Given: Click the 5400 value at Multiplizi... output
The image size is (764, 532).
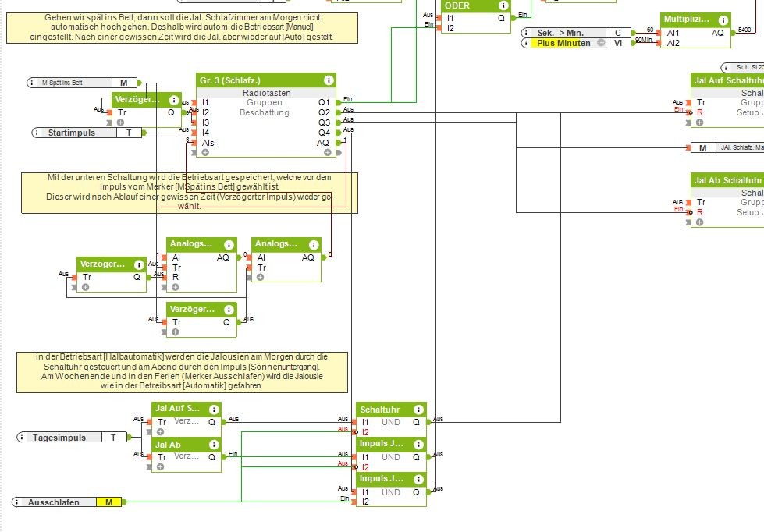Looking at the screenshot, I should [x=744, y=30].
